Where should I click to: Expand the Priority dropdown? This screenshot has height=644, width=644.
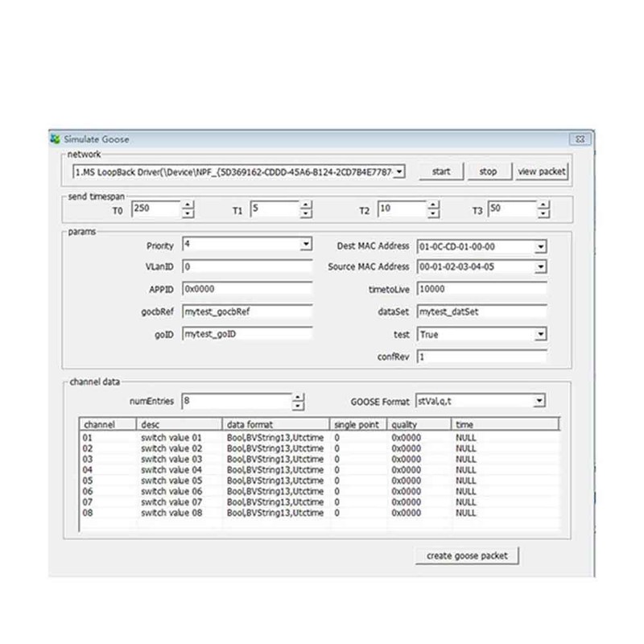(x=306, y=245)
